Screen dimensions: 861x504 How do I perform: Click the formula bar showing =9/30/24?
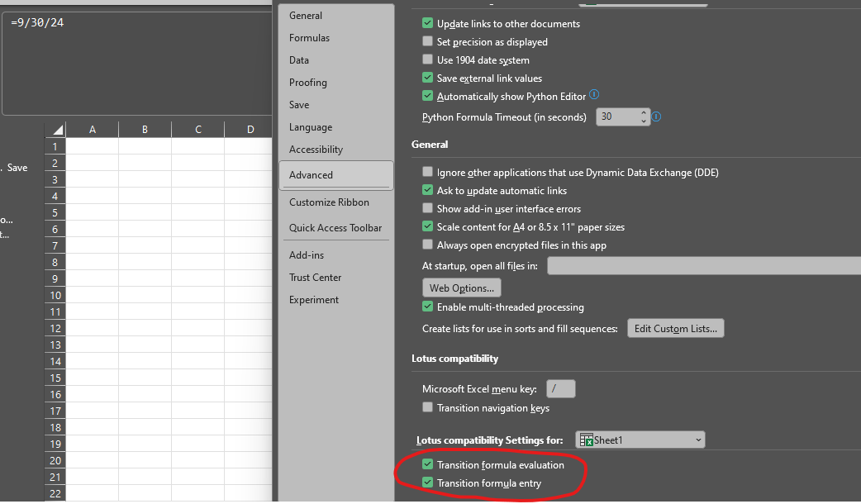pos(137,63)
